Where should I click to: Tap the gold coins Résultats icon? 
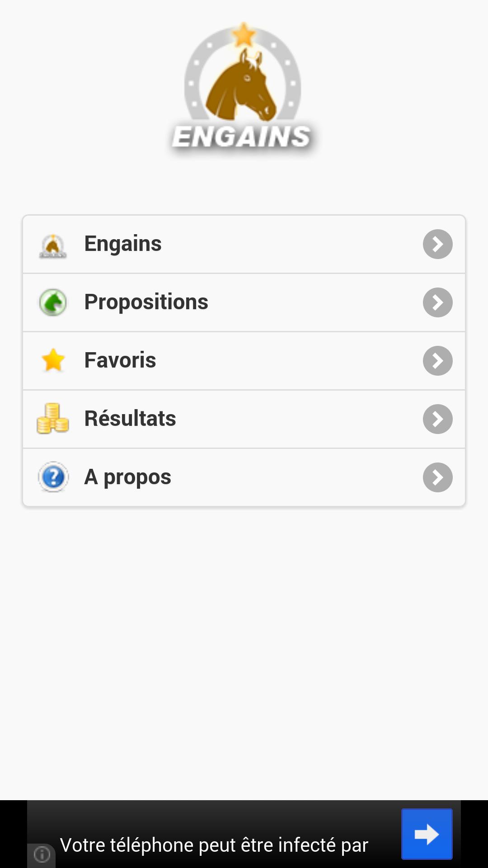click(53, 419)
